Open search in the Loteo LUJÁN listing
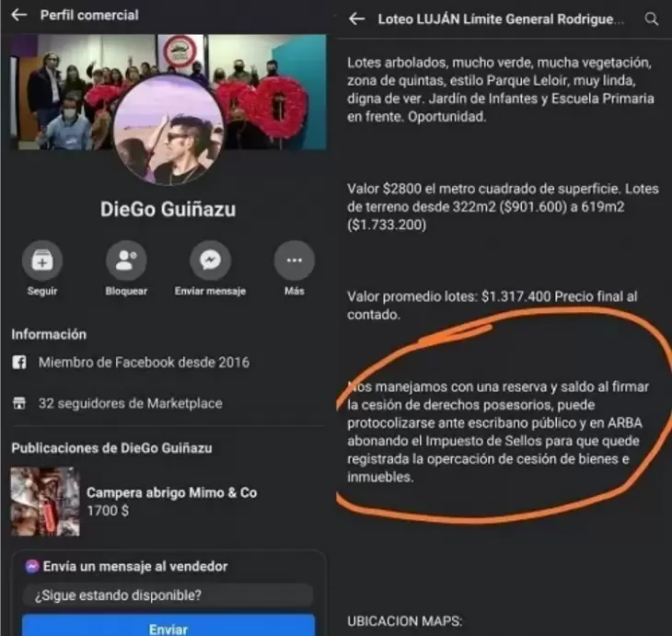The width and height of the screenshot is (672, 636). [652, 18]
